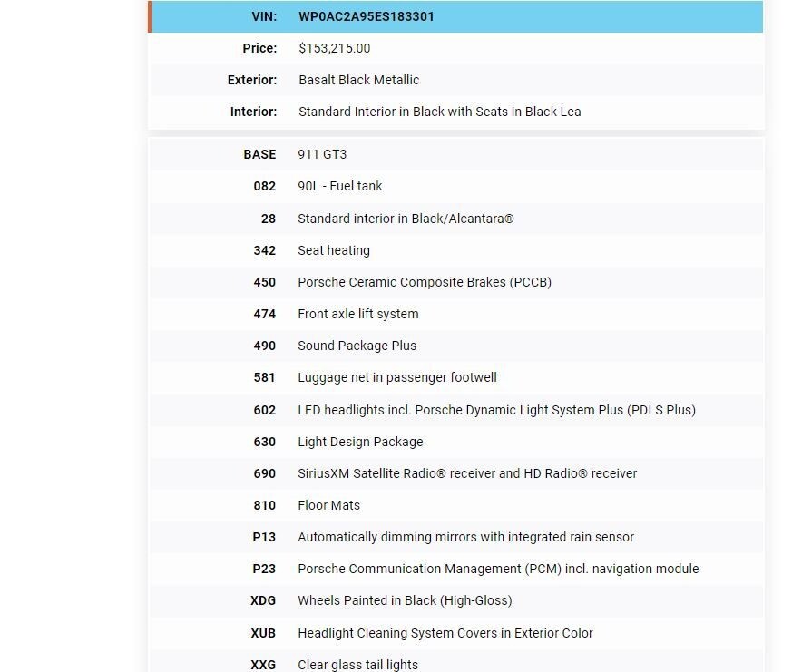Viewport: 792px width, 672px height.
Task: Click option code P23
Action: pyautogui.click(x=264, y=570)
